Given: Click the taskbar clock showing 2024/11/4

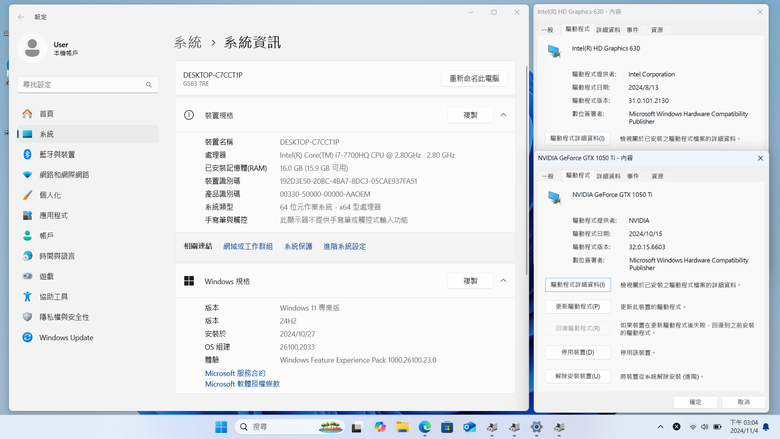Looking at the screenshot, I should point(744,427).
